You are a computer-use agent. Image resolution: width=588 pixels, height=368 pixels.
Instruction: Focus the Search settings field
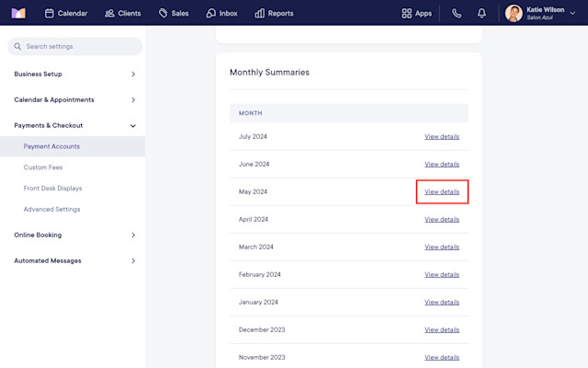coord(75,47)
